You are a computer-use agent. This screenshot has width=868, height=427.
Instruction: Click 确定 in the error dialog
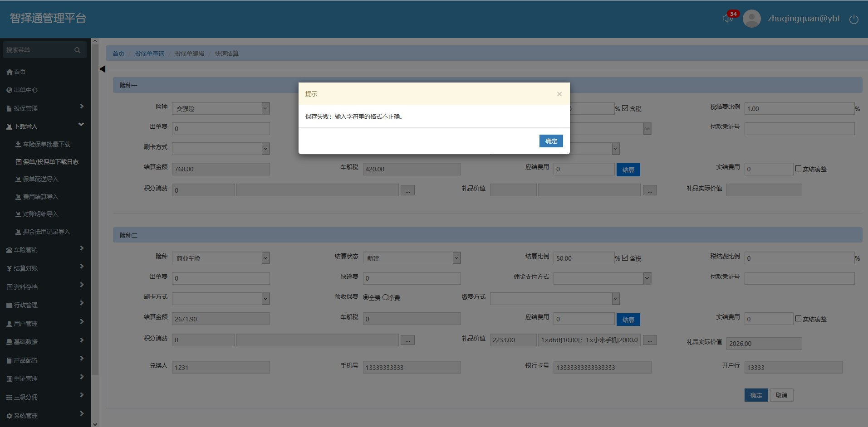point(551,141)
